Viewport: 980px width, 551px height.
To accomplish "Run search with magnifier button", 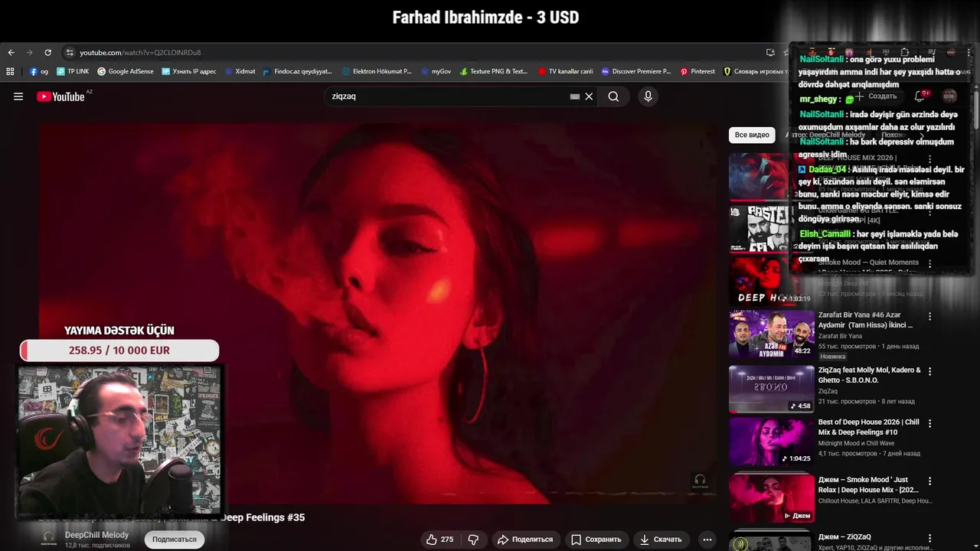I will click(x=613, y=96).
